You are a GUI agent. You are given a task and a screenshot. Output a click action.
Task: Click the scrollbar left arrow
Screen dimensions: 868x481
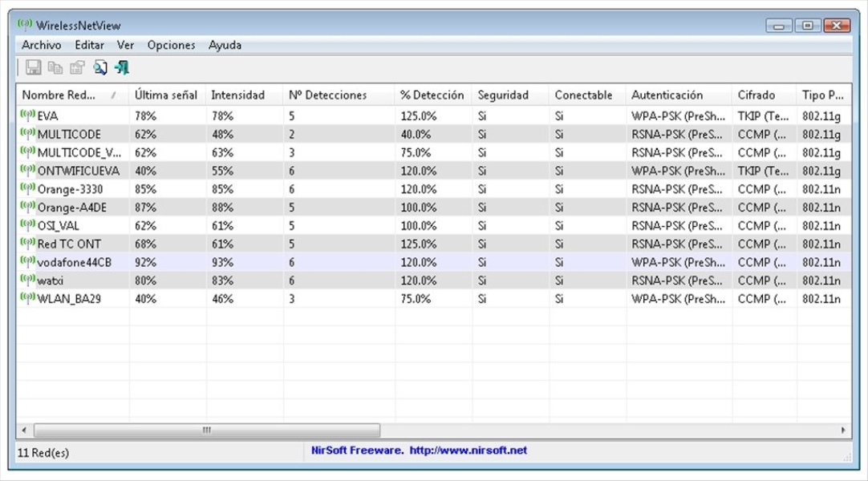(x=24, y=430)
